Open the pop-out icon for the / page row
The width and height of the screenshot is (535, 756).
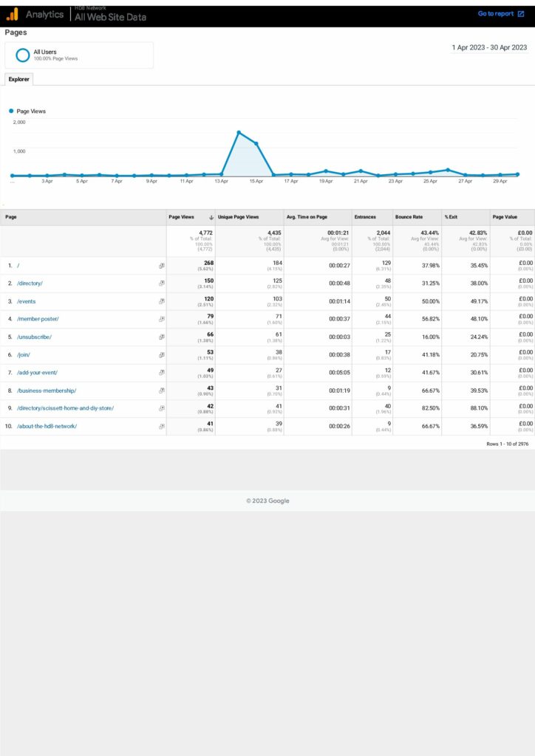click(162, 266)
